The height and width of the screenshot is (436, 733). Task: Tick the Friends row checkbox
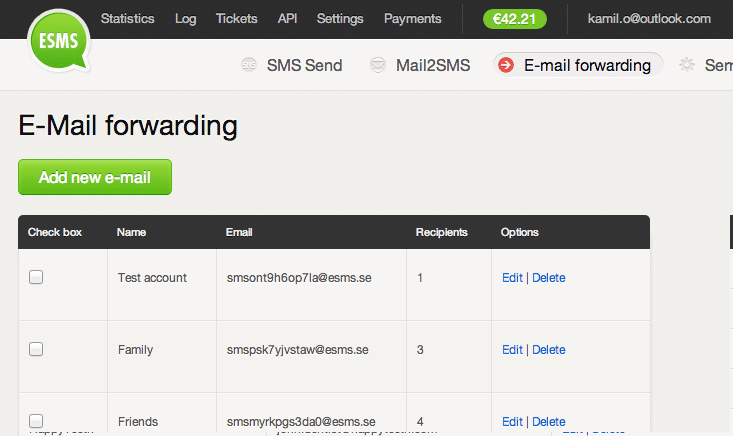click(36, 421)
